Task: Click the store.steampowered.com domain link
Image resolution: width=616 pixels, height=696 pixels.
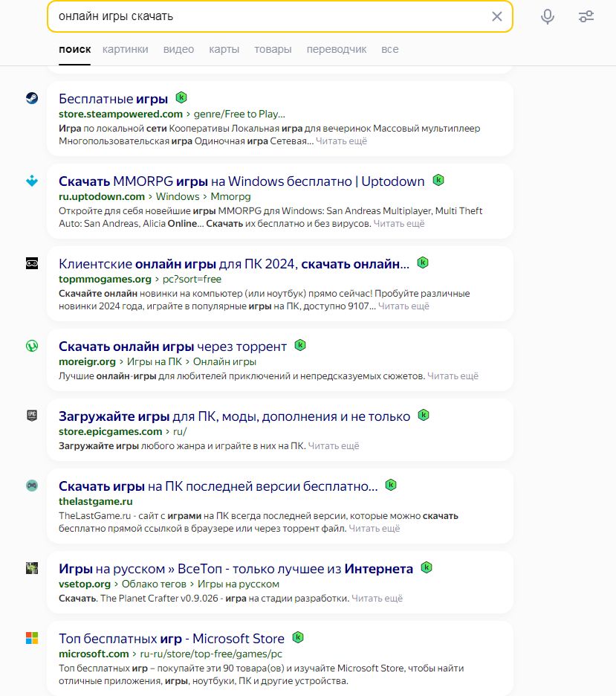Action: 120,114
